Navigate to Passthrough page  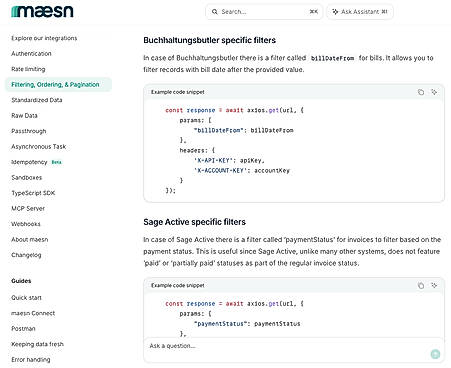click(x=29, y=131)
